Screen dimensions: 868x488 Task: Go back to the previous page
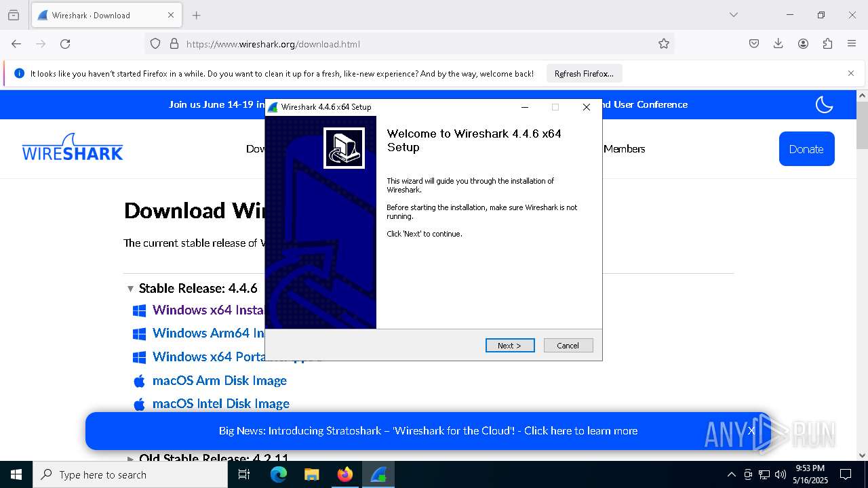click(16, 43)
